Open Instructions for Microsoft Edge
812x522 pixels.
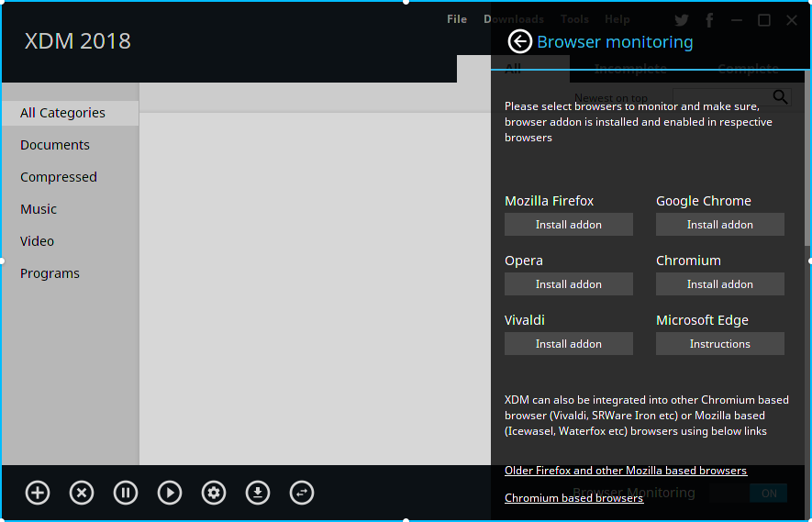[x=720, y=343]
